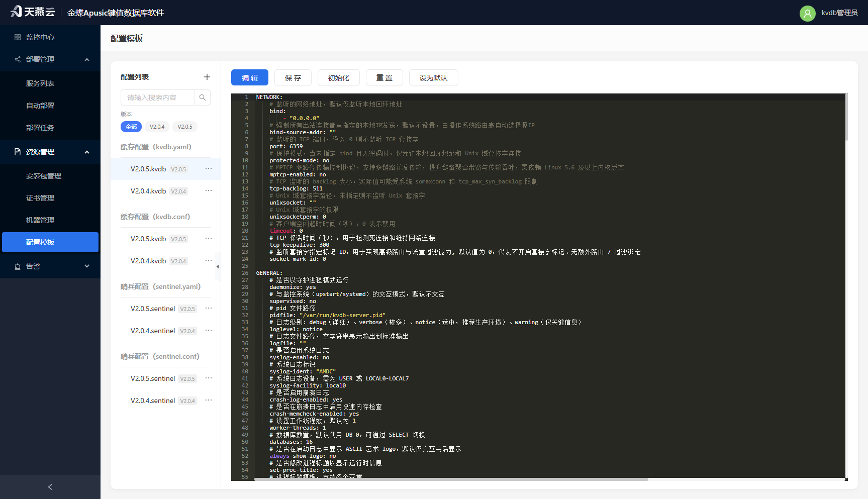Open more options for V2.0.5.kvdb yaml template
The width and height of the screenshot is (868, 499).
point(209,169)
